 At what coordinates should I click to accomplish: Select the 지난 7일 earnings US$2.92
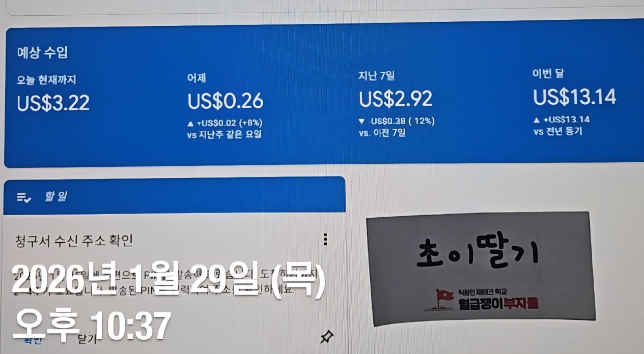coord(396,98)
